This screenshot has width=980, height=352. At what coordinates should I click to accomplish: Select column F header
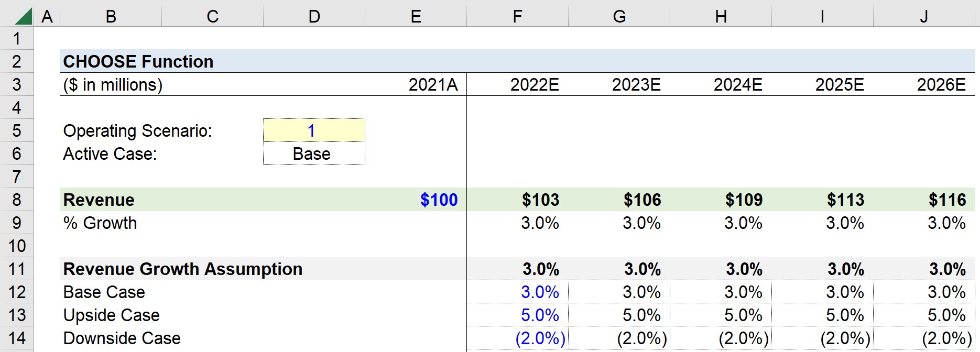click(517, 16)
